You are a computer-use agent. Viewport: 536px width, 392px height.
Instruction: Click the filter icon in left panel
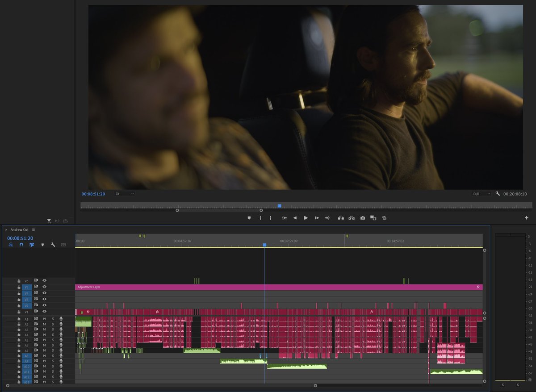(x=49, y=221)
